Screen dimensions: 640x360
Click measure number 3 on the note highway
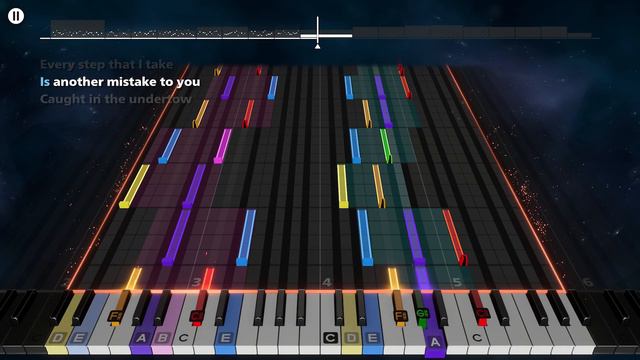[196, 282]
